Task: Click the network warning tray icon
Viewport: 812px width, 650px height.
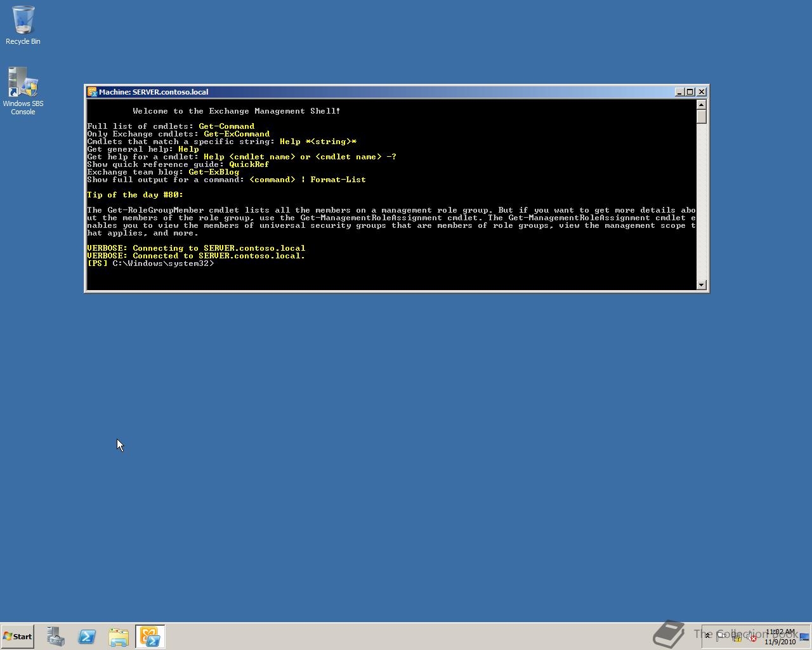Action: (x=737, y=637)
